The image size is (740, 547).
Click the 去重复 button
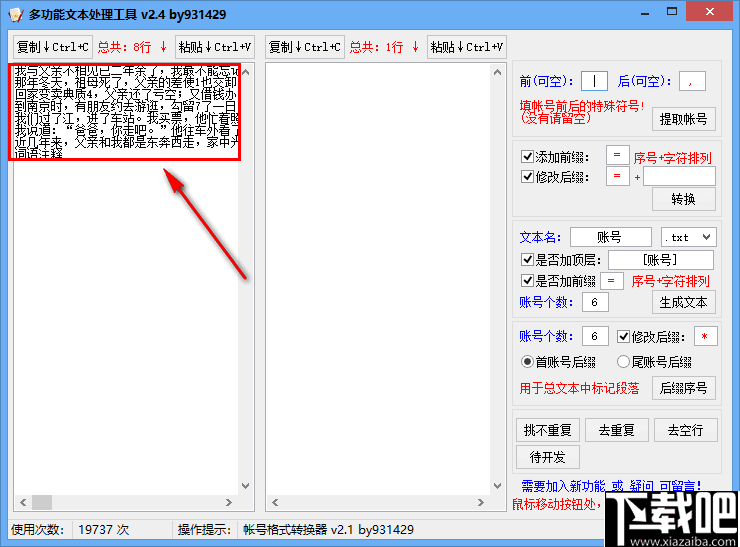point(617,430)
